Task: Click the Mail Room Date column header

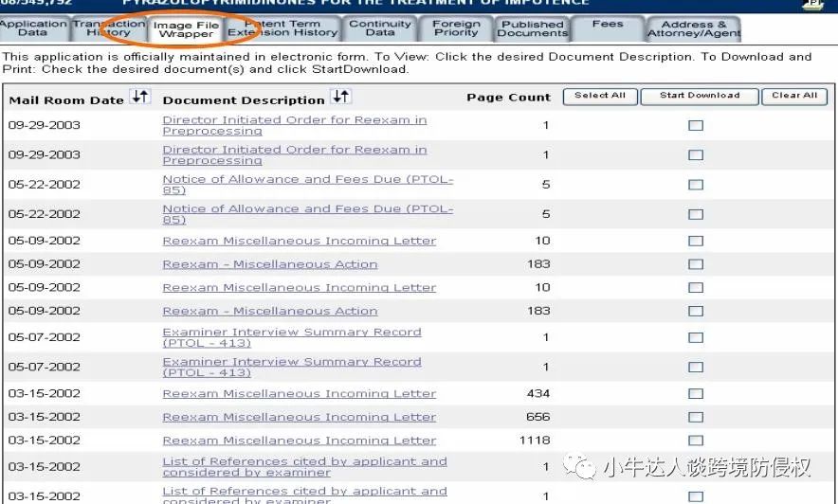Action: [66, 100]
